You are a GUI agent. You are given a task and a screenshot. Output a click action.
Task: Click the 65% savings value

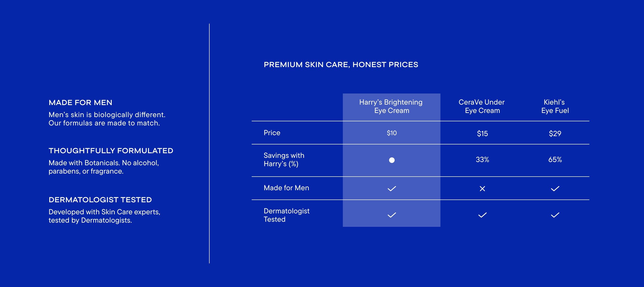(555, 160)
